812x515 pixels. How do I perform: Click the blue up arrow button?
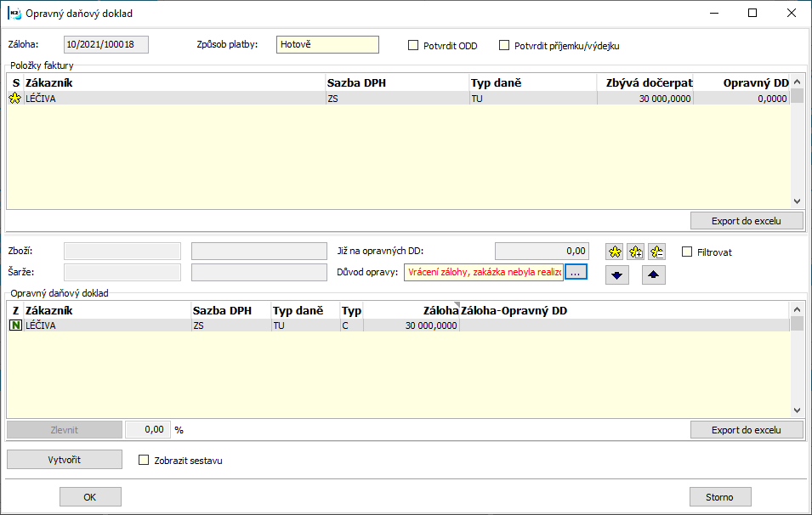[x=654, y=274]
